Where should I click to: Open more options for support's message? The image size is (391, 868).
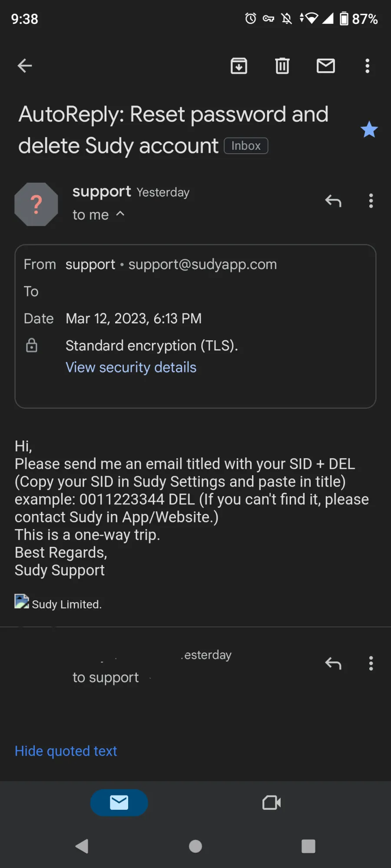(371, 201)
